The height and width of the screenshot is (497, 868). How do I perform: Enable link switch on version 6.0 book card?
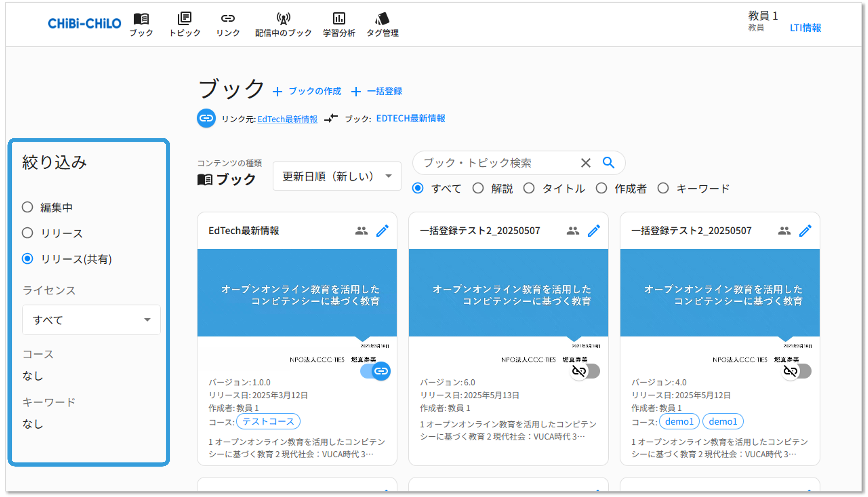pos(586,371)
